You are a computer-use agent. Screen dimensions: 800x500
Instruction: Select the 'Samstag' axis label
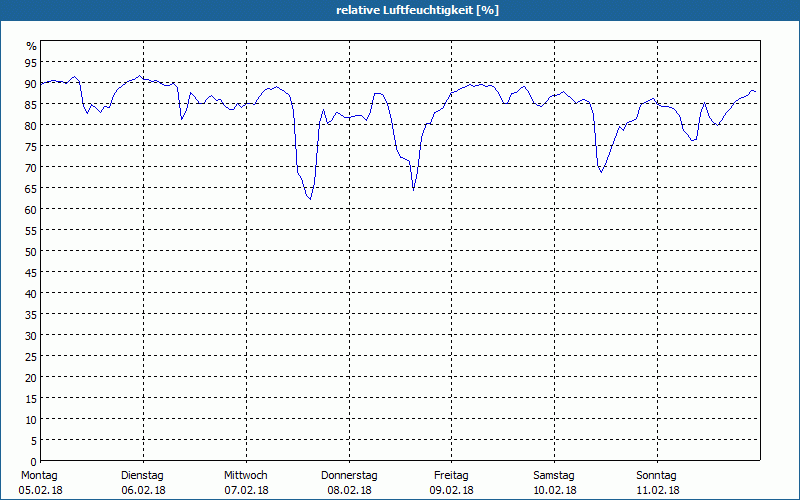tap(554, 475)
